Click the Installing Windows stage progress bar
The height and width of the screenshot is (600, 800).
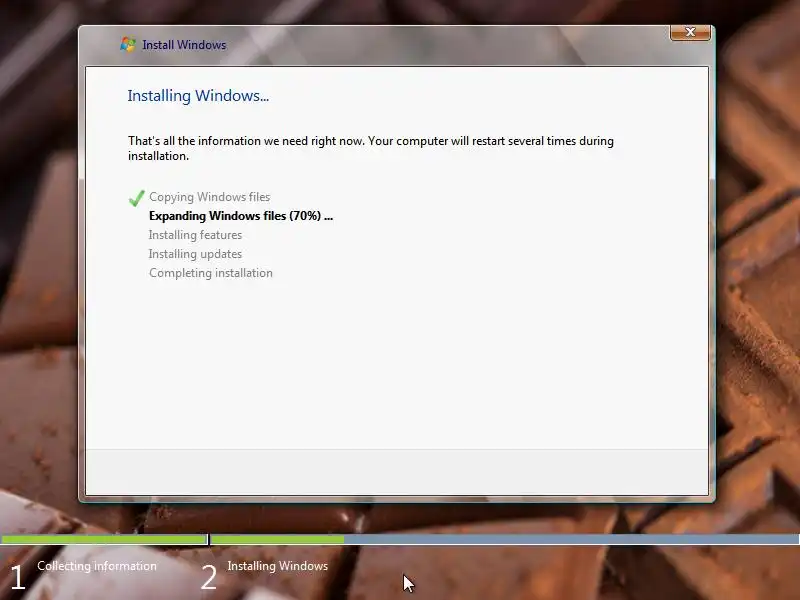pos(505,539)
